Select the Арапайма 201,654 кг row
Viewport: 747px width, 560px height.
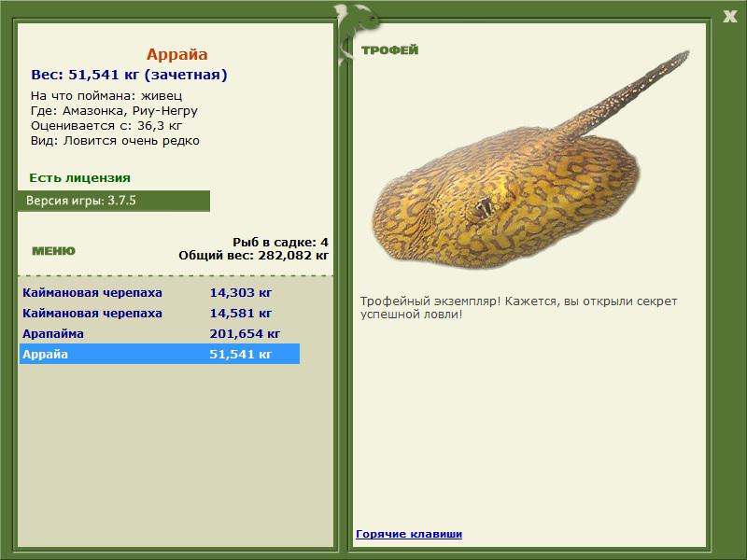(x=160, y=334)
